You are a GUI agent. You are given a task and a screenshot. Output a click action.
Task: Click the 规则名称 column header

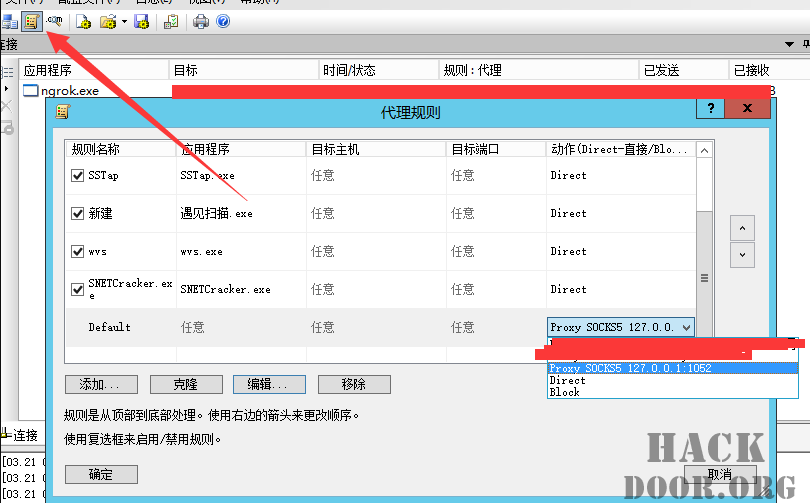pos(121,149)
